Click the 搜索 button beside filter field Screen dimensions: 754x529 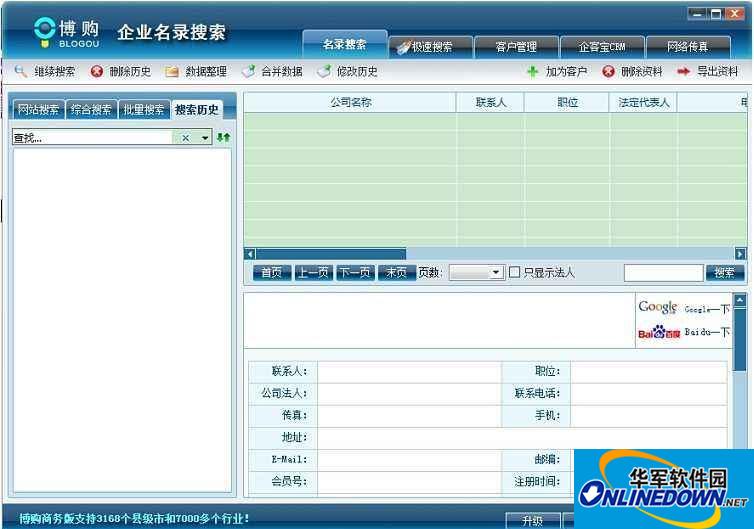[725, 273]
